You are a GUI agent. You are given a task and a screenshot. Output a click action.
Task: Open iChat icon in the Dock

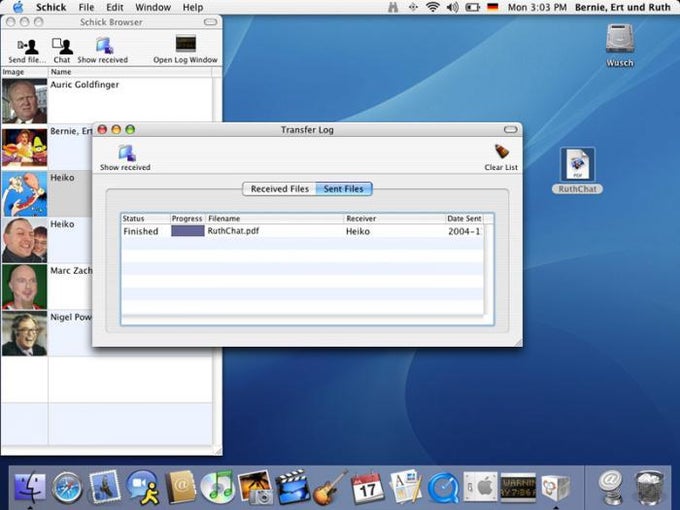(x=142, y=488)
